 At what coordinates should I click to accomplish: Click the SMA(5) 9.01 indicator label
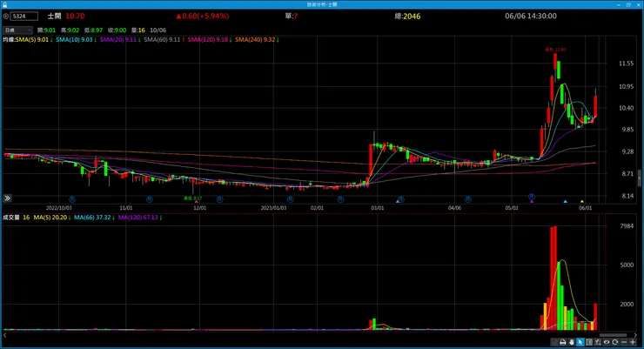click(34, 40)
